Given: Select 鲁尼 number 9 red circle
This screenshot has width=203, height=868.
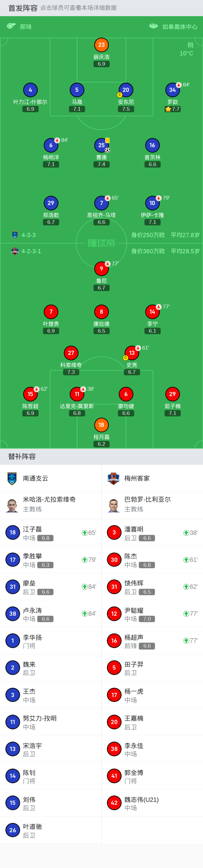Looking at the screenshot, I should pos(101,268).
